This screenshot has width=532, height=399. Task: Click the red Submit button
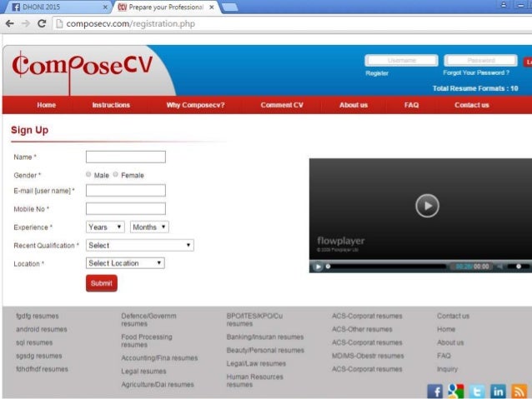click(102, 283)
